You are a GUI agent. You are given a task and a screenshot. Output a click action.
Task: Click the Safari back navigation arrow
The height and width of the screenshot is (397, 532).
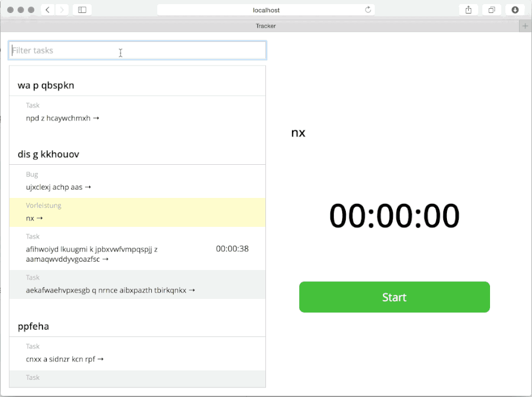click(47, 9)
